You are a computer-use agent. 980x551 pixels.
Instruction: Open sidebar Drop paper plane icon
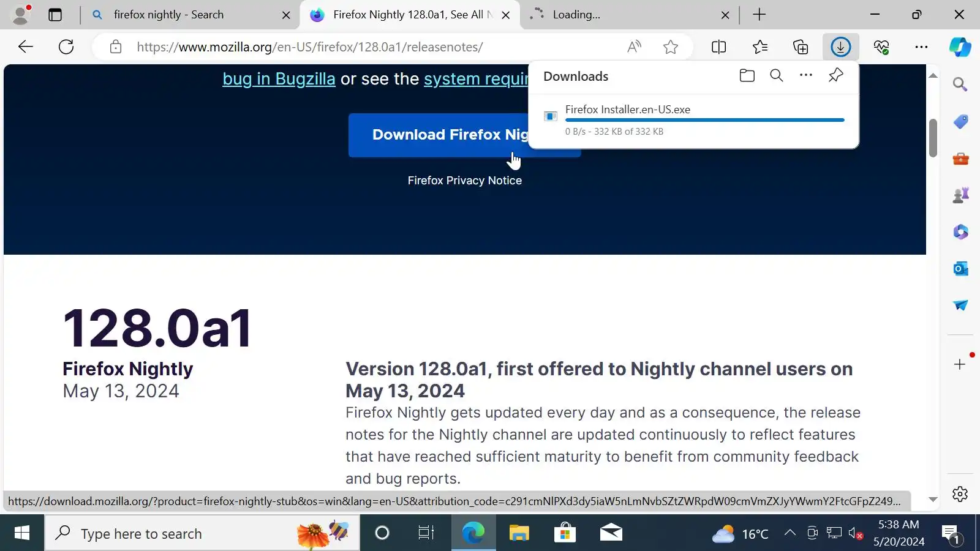pos(960,305)
